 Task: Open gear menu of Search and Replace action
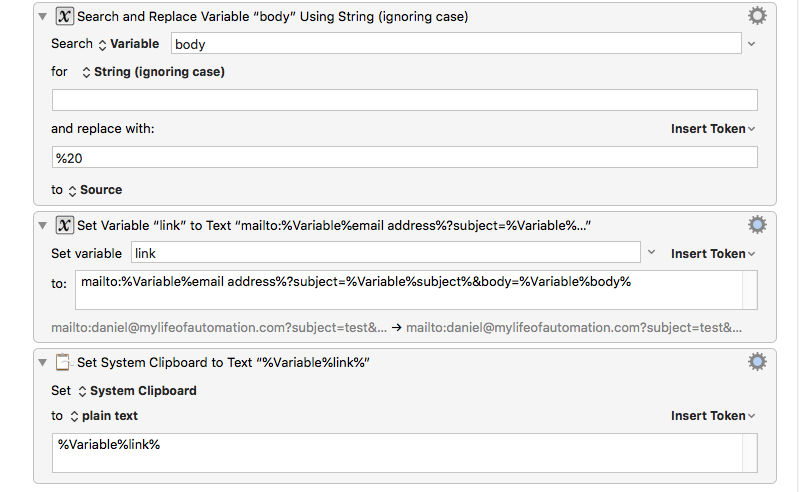[x=757, y=16]
